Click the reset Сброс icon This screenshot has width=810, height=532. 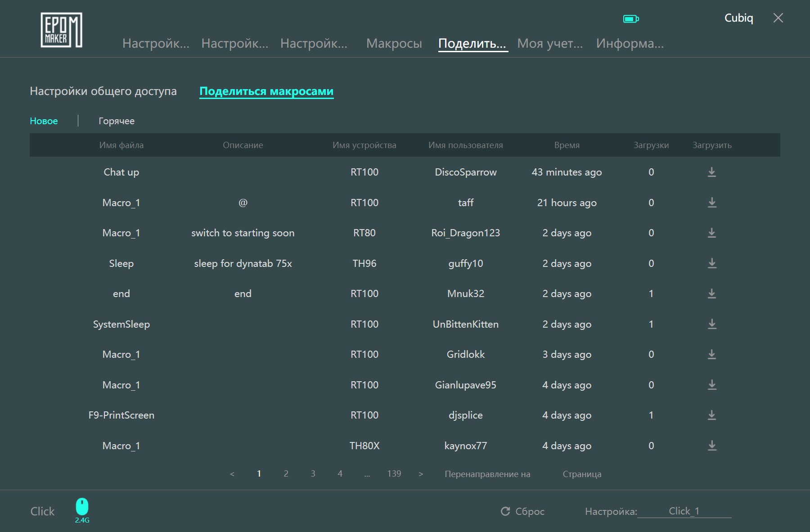pyautogui.click(x=505, y=511)
